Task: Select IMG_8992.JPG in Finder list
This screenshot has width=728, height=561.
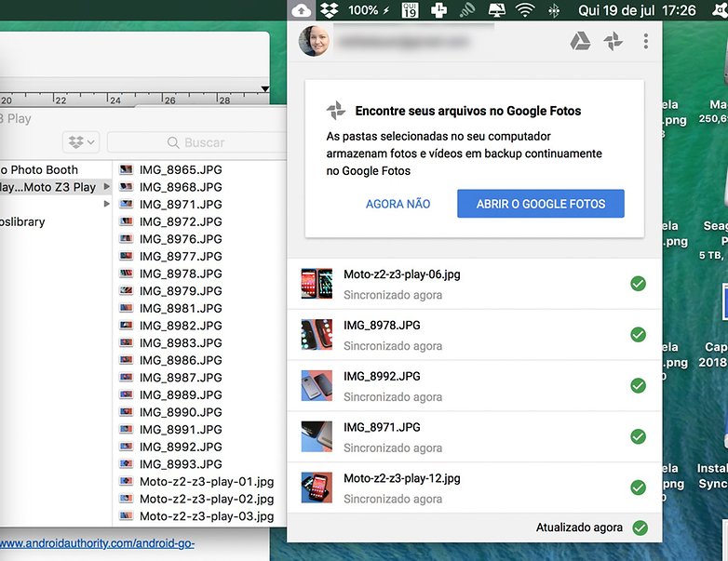Action: (181, 447)
